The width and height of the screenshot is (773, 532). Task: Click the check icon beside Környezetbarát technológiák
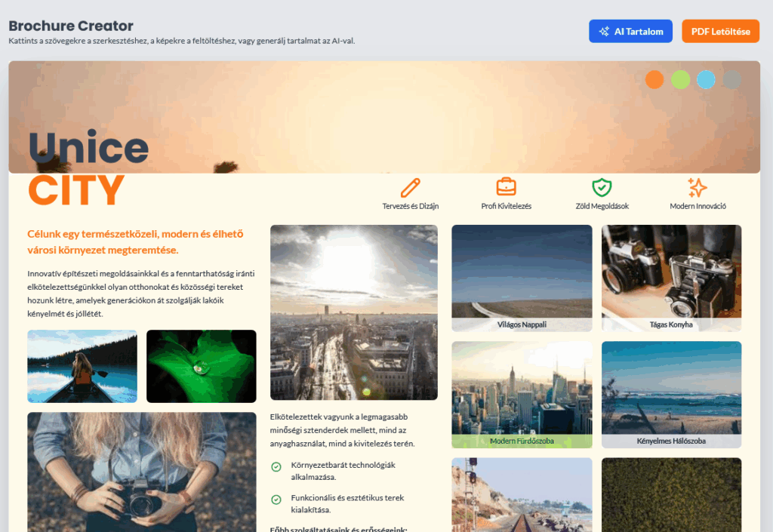[276, 467]
